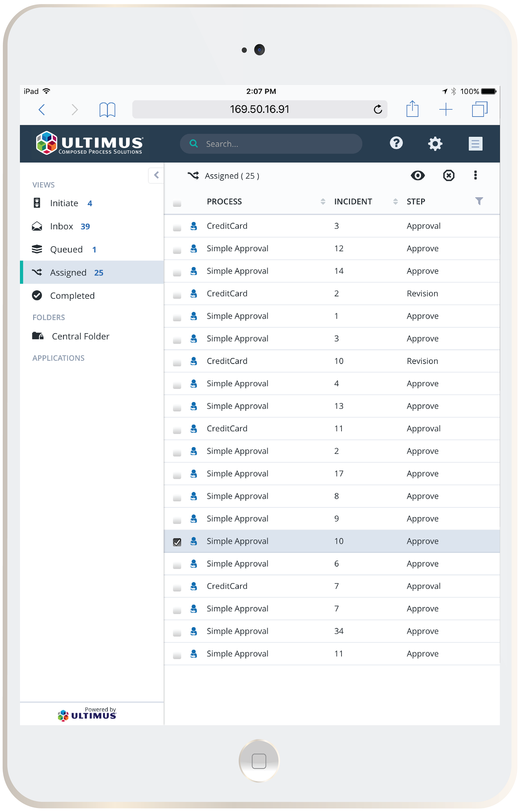Viewport: 523px width, 812px height.
Task: Open the Queued tasks view
Action: [67, 249]
